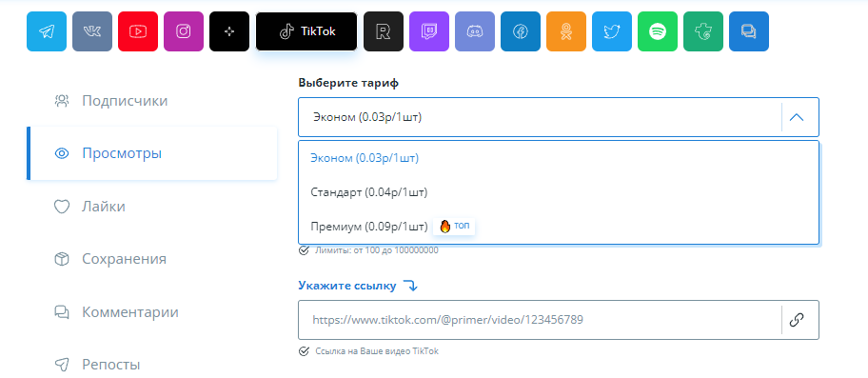The height and width of the screenshot is (378, 868).
Task: Select the Discord icon
Action: [x=475, y=31]
